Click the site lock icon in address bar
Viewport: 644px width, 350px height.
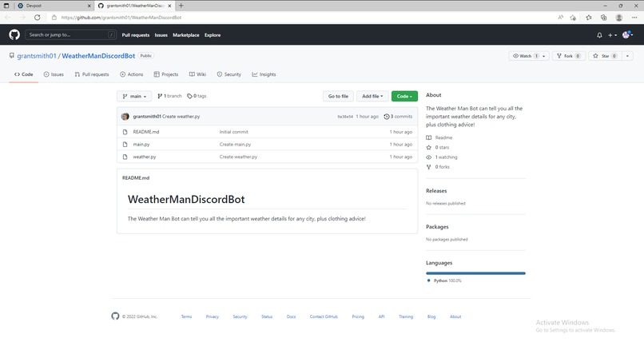pos(54,18)
